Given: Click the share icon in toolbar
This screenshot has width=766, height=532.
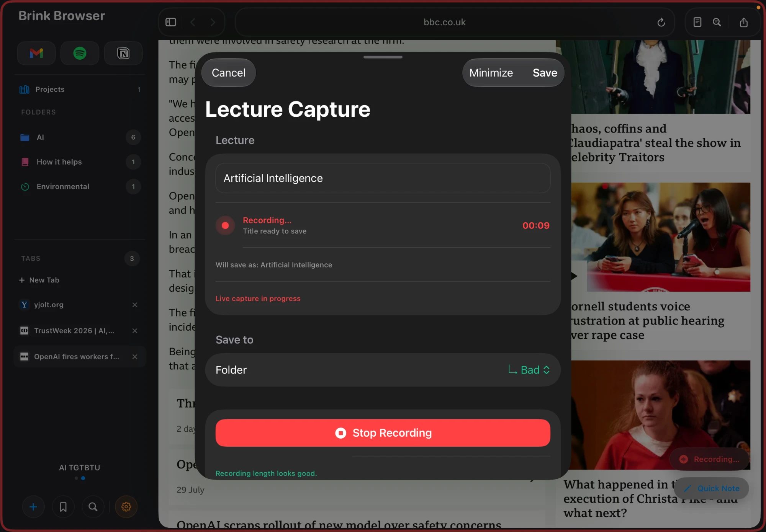Looking at the screenshot, I should [744, 22].
